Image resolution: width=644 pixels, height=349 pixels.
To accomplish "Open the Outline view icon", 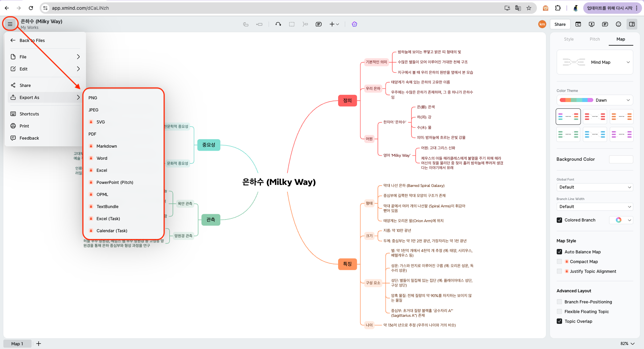I will 578,24.
